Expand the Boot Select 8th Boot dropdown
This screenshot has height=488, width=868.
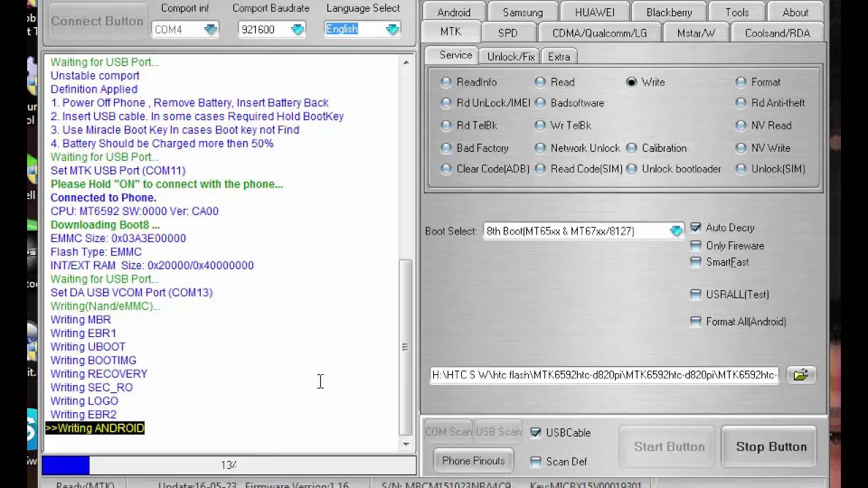click(x=676, y=231)
